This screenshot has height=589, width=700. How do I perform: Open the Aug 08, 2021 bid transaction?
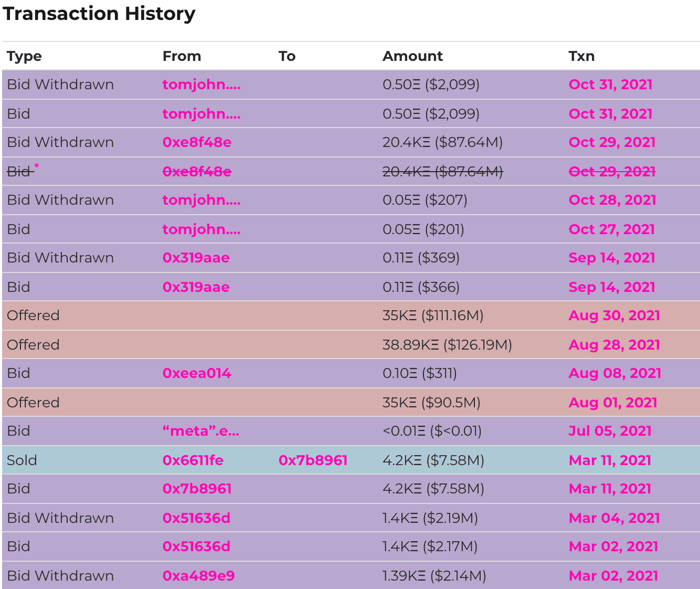point(614,373)
